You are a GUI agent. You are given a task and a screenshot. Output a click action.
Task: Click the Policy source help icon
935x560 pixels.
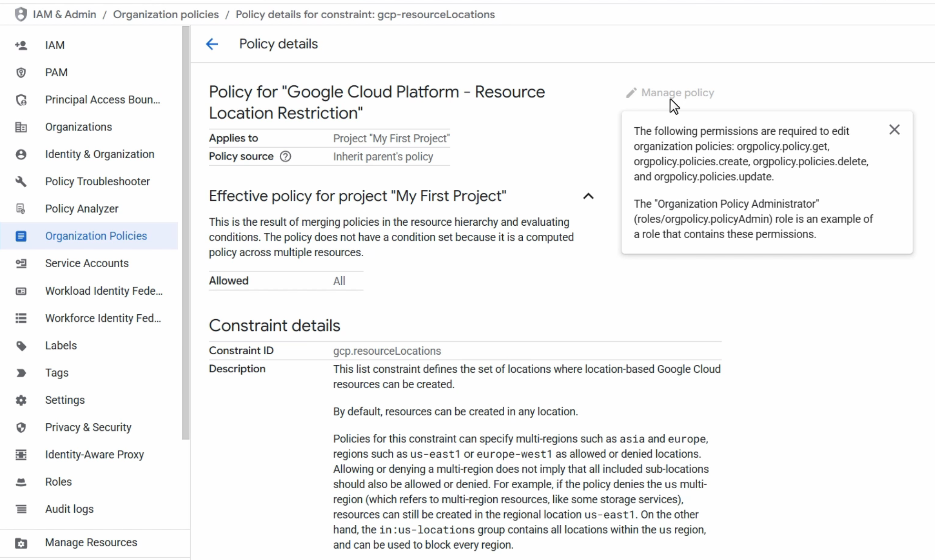[x=285, y=157]
